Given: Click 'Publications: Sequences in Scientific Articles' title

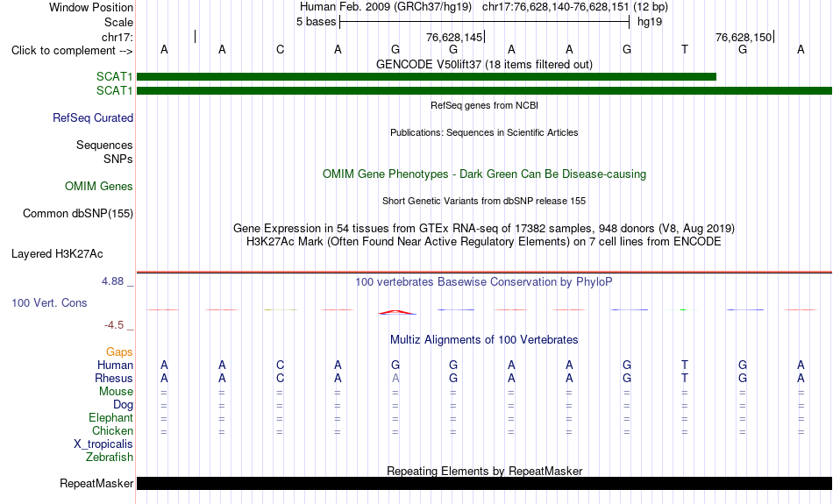Looking at the screenshot, I should [485, 132].
